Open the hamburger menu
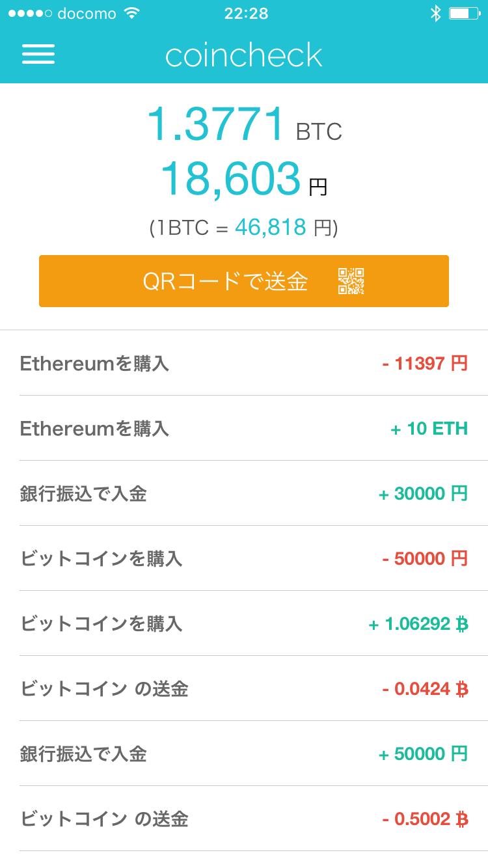 38,54
